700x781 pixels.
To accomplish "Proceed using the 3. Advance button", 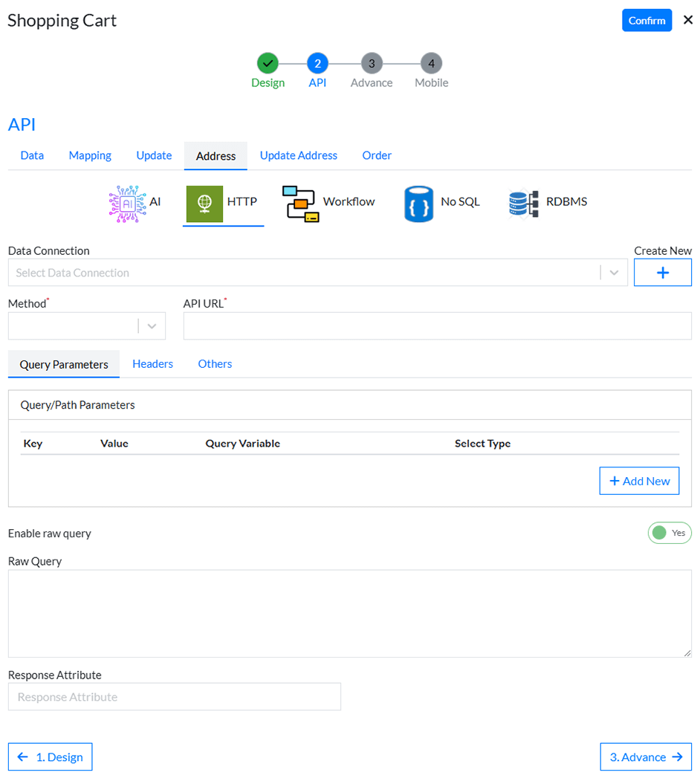I will pyautogui.click(x=645, y=756).
